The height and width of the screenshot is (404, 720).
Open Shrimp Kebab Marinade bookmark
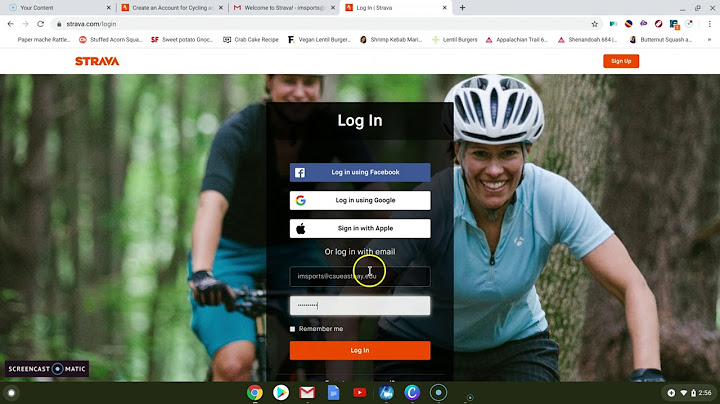391,40
